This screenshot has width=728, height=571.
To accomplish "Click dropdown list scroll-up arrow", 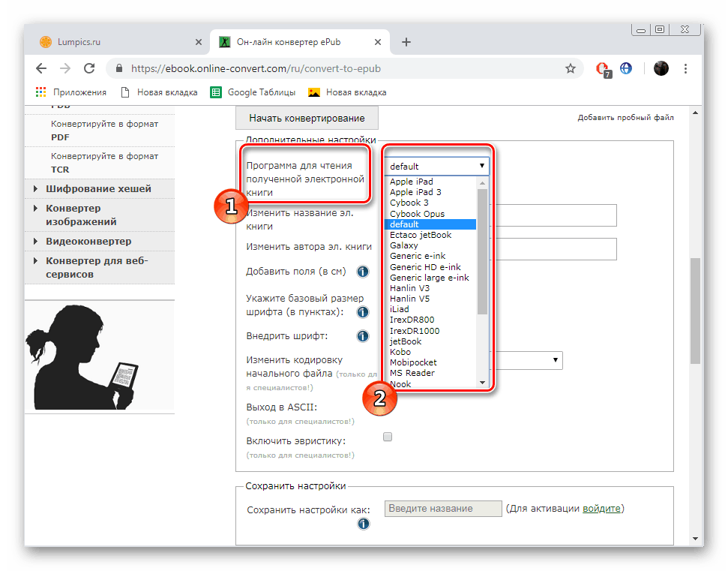I will [x=482, y=182].
